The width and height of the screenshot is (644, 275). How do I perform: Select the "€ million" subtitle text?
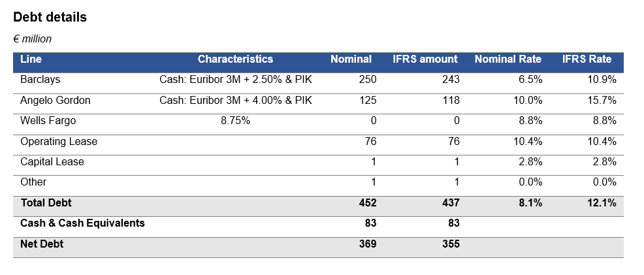tap(32, 39)
